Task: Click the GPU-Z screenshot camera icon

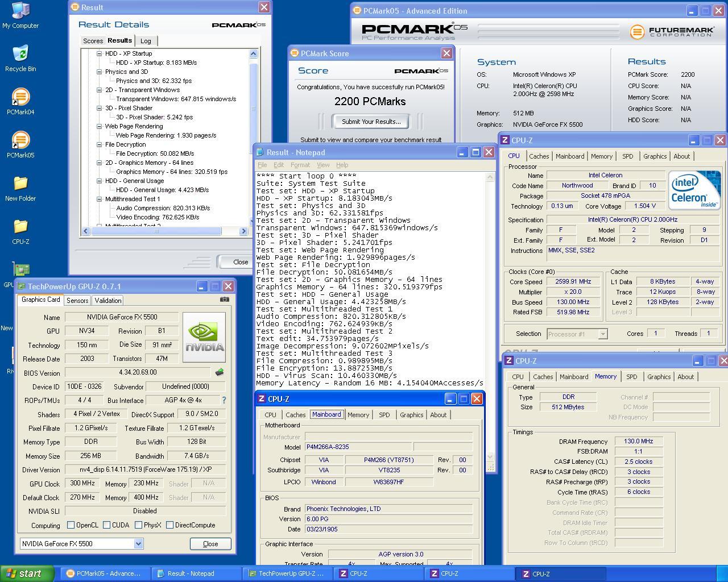Action: (225, 300)
